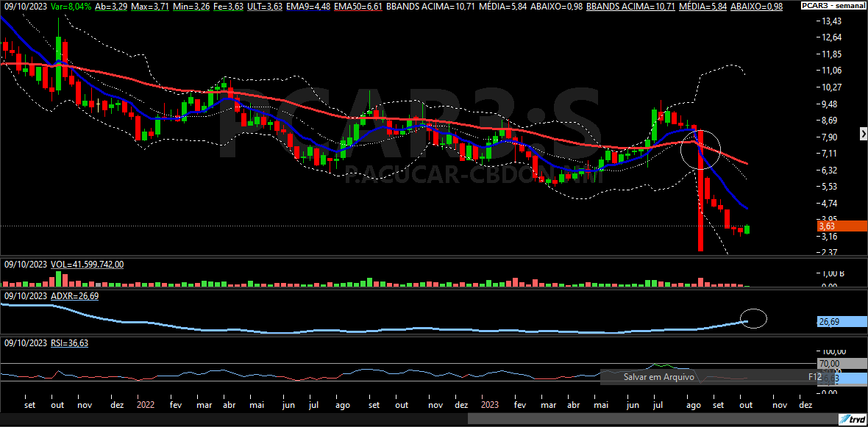Click the 2023 year marker on time axis
Viewport: 868px width, 427px height.
[491, 405]
